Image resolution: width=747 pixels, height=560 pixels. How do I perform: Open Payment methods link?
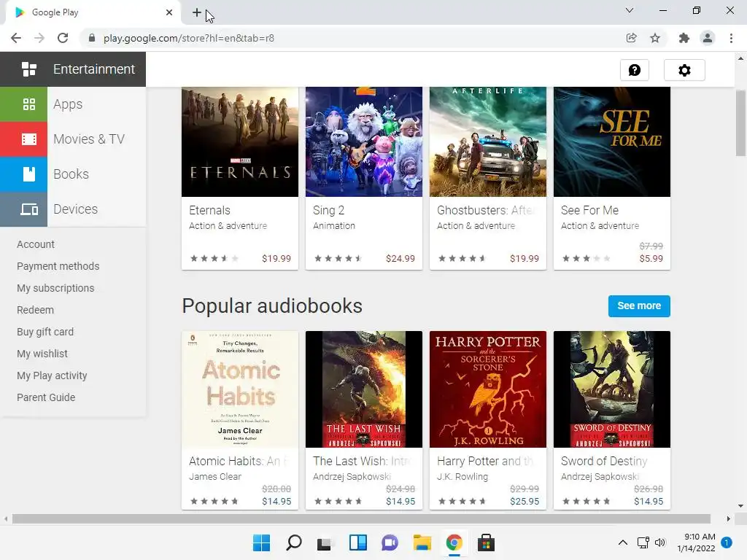58,266
